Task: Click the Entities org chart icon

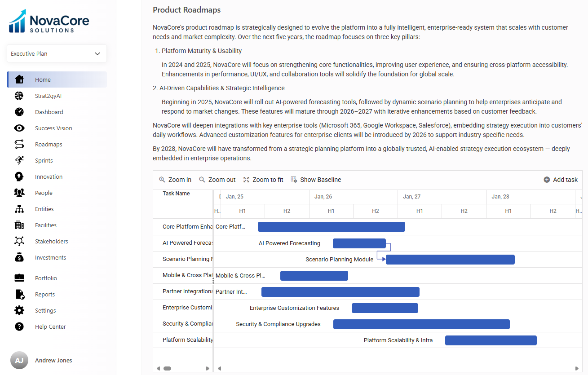Action: [19, 209]
